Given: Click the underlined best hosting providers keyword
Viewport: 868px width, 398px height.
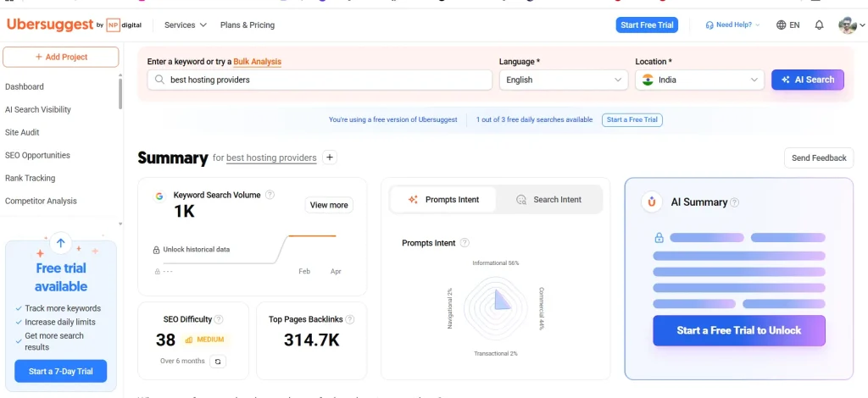Looking at the screenshot, I should pos(271,158).
